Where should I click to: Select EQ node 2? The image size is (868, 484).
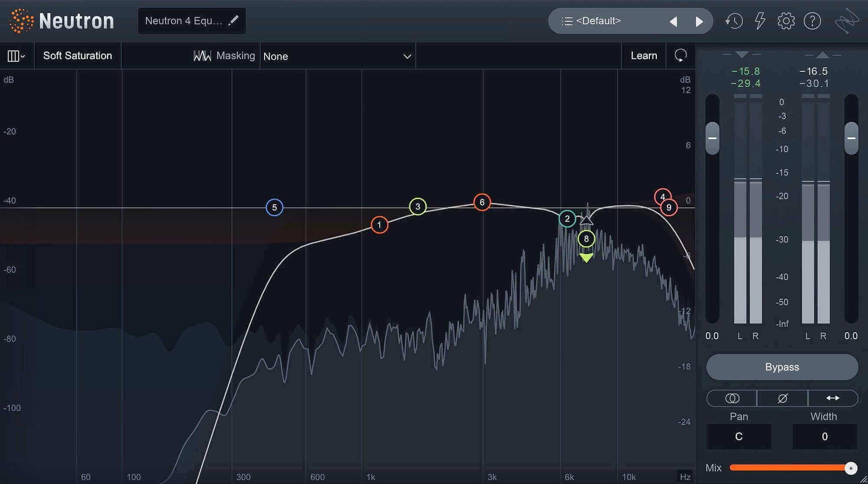pos(567,219)
